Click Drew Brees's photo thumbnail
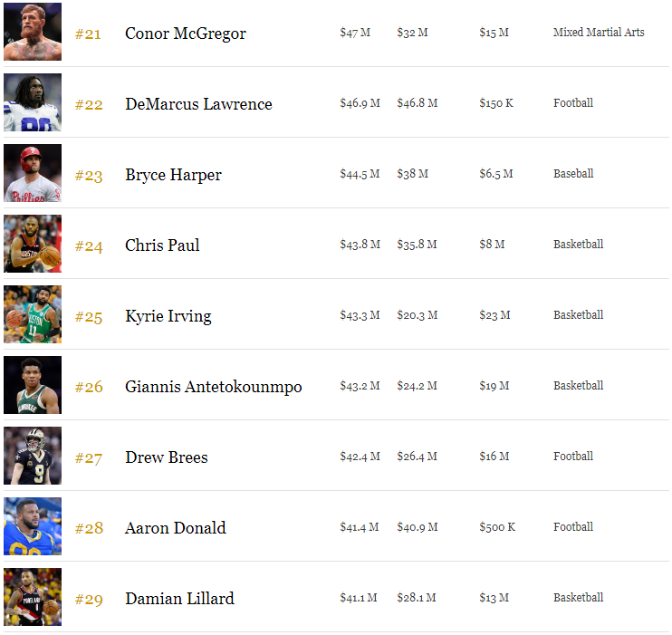Viewport: 672px width, 635px height. (x=33, y=456)
